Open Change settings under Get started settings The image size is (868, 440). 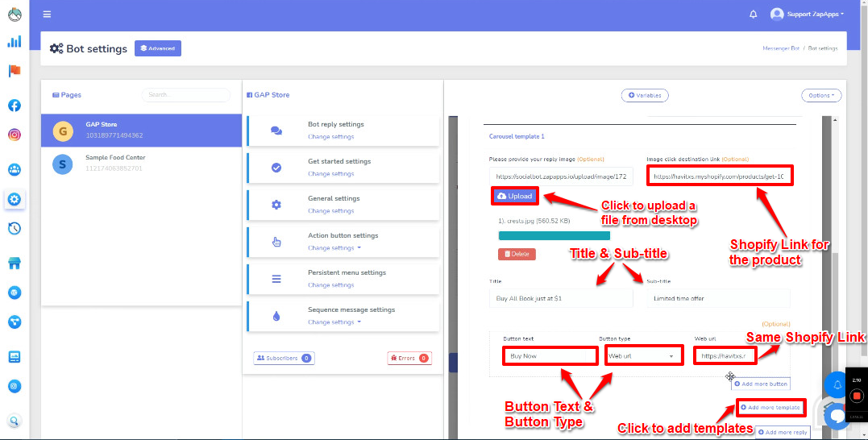click(x=331, y=174)
